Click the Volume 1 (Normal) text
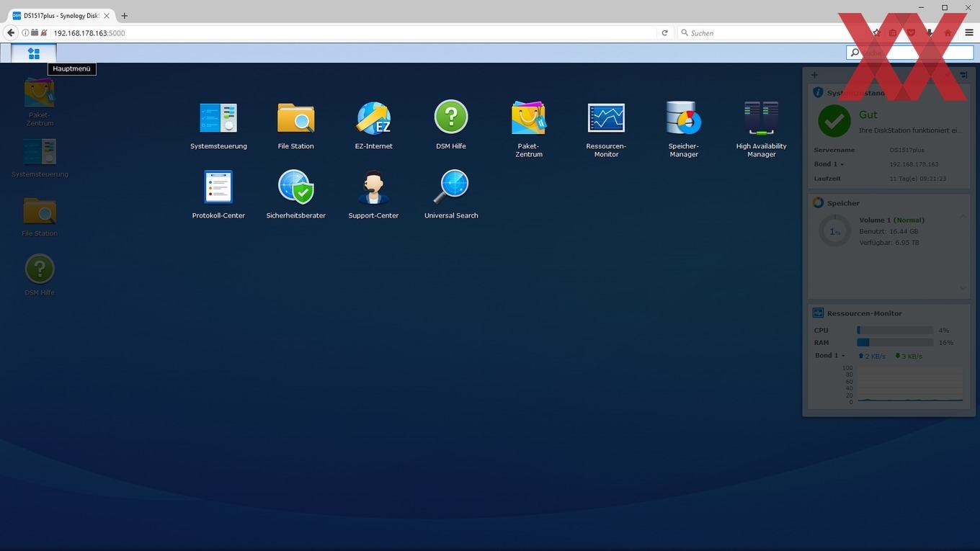 [x=891, y=220]
